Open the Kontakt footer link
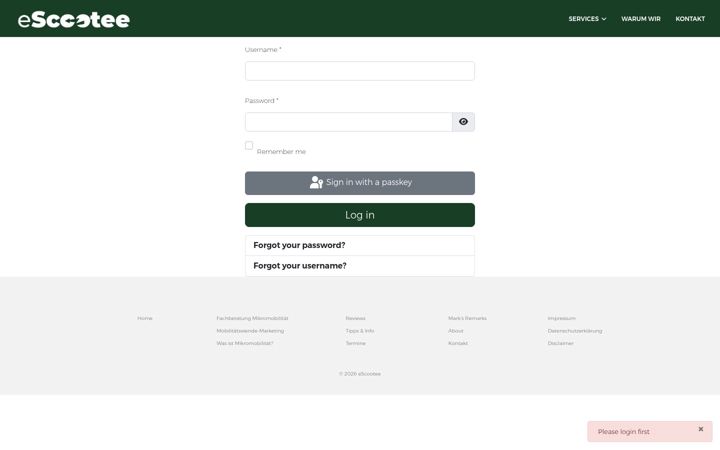Image resolution: width=720 pixels, height=450 pixels. [x=458, y=343]
